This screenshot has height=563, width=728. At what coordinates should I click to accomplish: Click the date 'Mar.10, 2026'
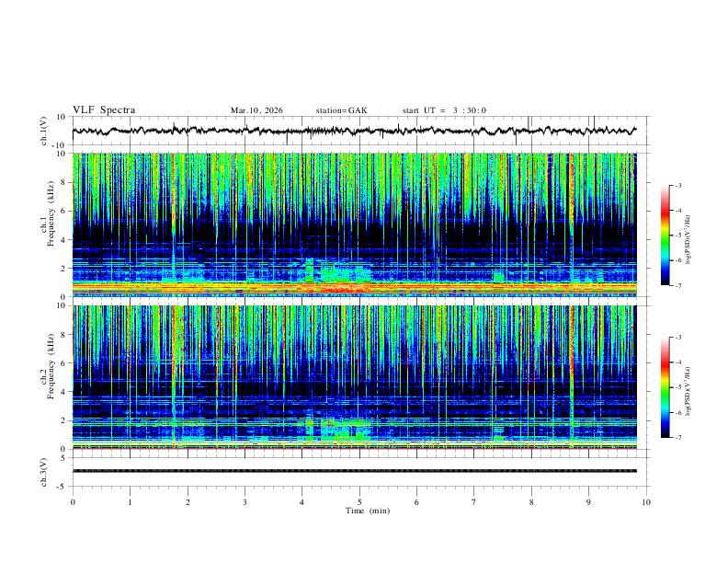pyautogui.click(x=256, y=110)
